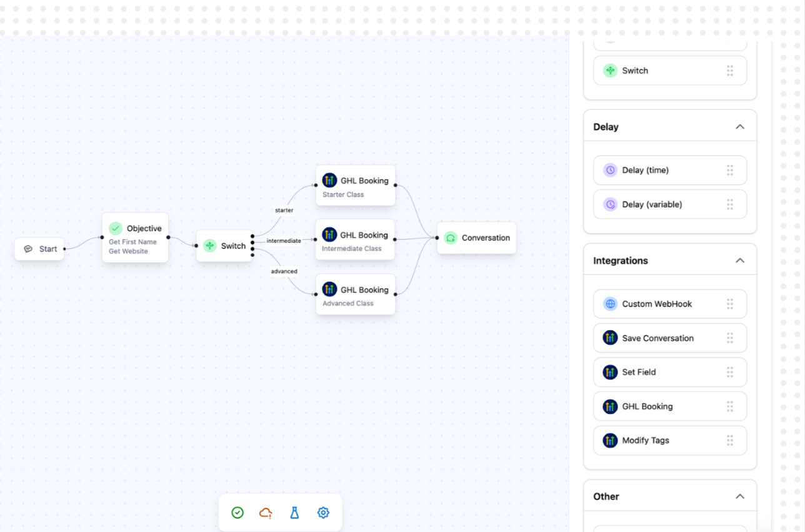Select the 'Delay (variable)' sidebar label
Image resolution: width=805 pixels, height=532 pixels.
652,204
